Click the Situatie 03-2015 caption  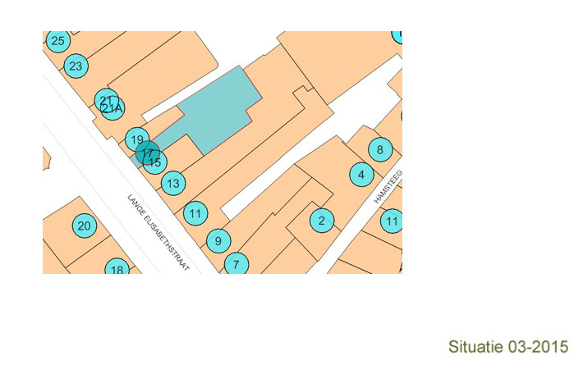pyautogui.click(x=508, y=347)
